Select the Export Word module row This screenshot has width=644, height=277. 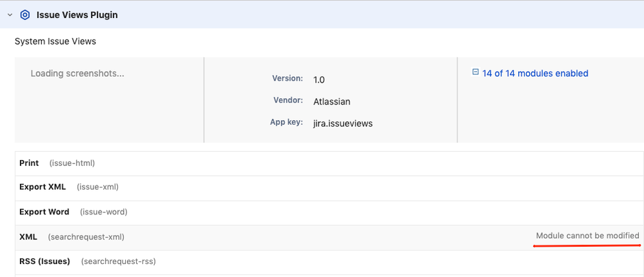click(x=329, y=213)
